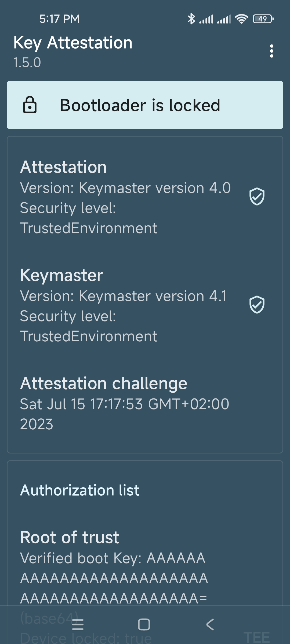Tap the padlock icon in bootloader banner
The height and width of the screenshot is (644, 290).
coord(30,105)
